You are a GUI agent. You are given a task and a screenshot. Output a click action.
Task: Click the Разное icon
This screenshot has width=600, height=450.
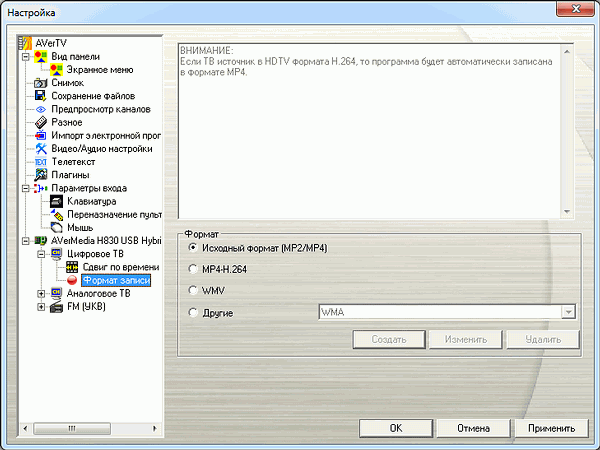[41, 122]
